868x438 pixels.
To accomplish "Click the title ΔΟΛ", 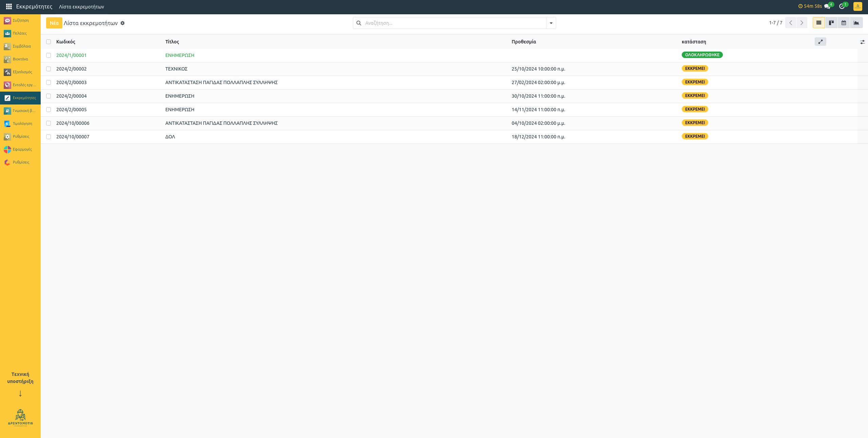I will [170, 137].
